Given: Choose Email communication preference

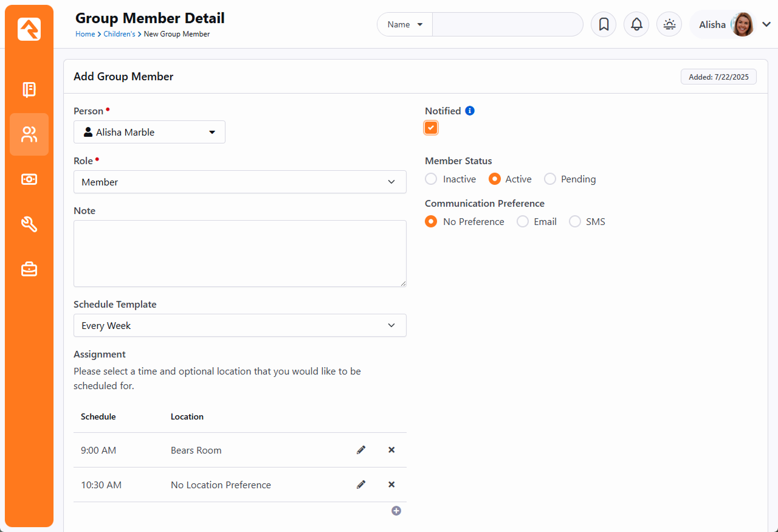Looking at the screenshot, I should tap(523, 222).
